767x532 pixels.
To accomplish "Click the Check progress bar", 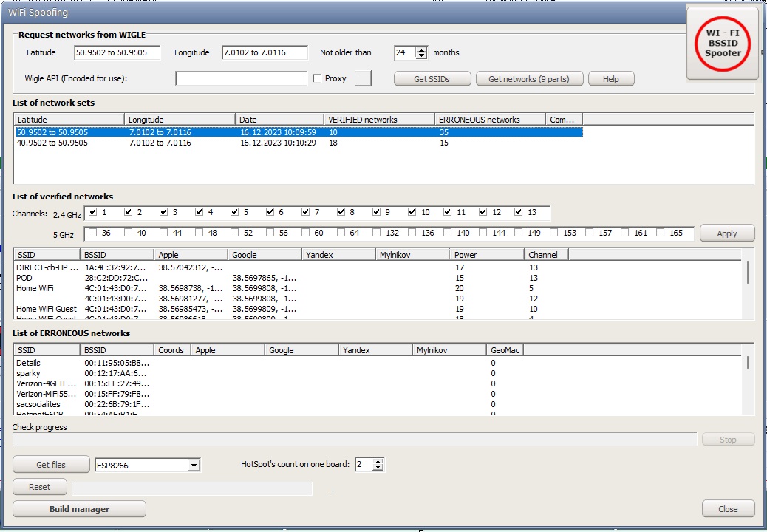I will [355, 440].
